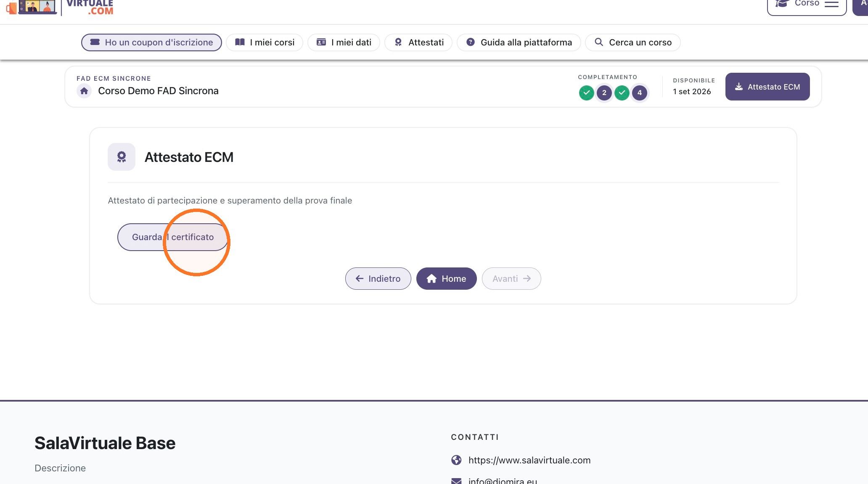Click the house icon beside Corso Demo FAD Sincrona
868x484 pixels.
pos(84,91)
